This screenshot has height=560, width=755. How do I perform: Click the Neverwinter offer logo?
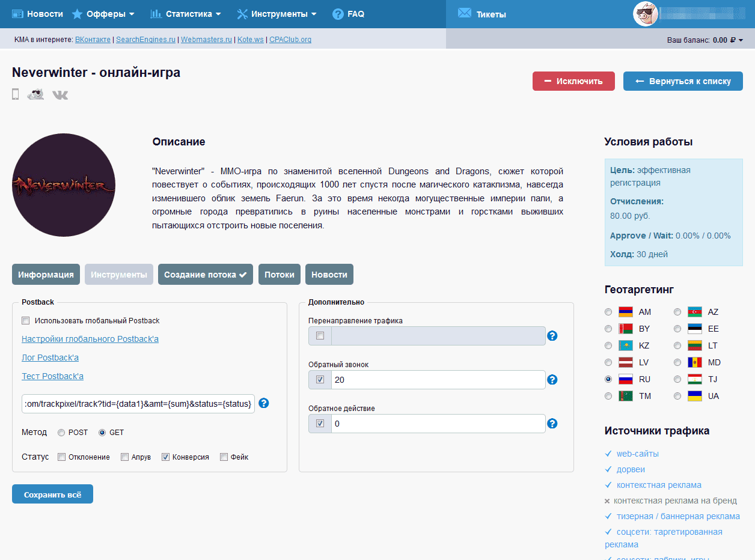(x=64, y=185)
